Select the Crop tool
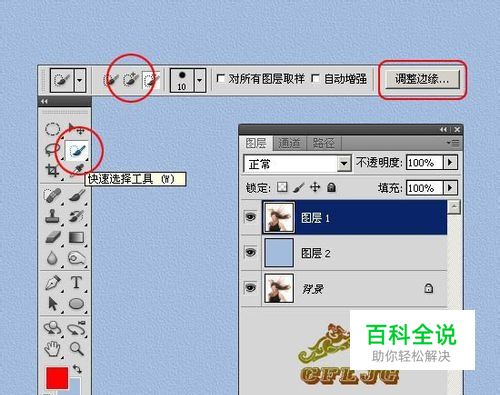The image size is (500, 395). pyautogui.click(x=52, y=170)
